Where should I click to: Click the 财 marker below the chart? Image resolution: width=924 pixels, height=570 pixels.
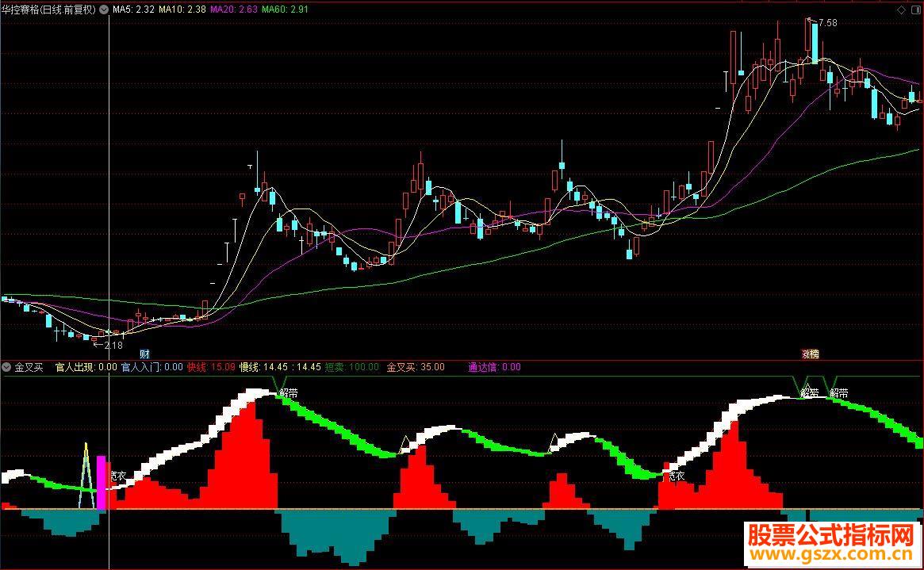click(144, 354)
